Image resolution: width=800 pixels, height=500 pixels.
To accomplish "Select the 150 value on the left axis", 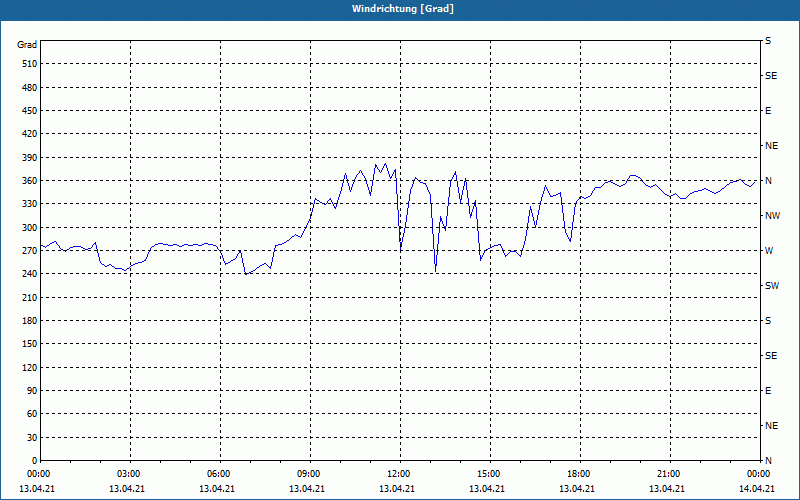I will tap(30, 344).
